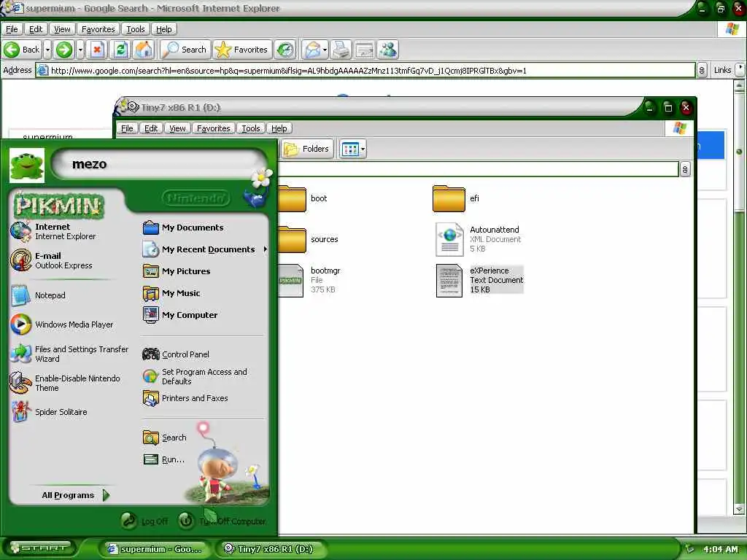Viewport: 747px width, 560px height.
Task: Click the green Forward arrow in Internet Explorer
Action: tap(64, 50)
